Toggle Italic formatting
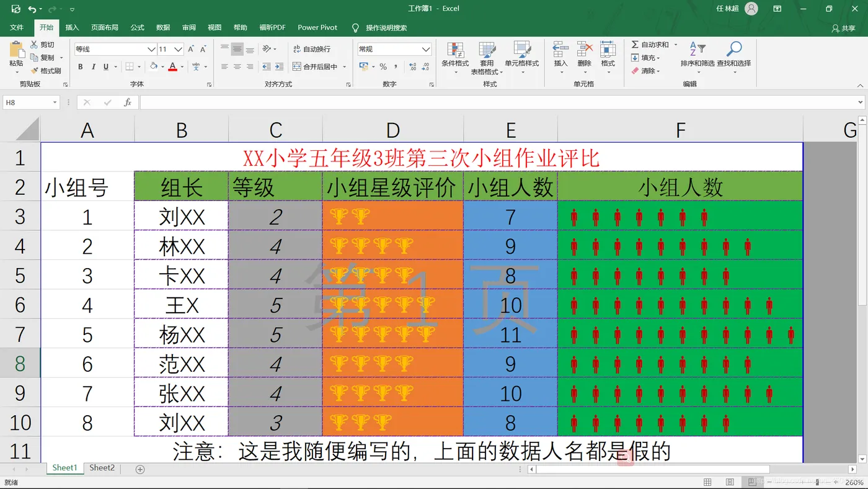The height and width of the screenshot is (489, 868). [x=94, y=66]
